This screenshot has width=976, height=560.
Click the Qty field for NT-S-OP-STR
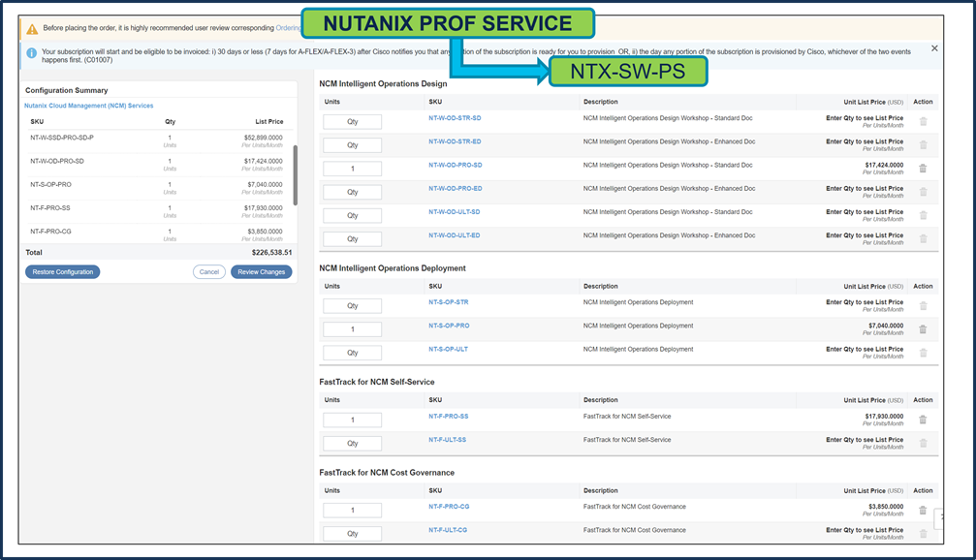coord(352,306)
